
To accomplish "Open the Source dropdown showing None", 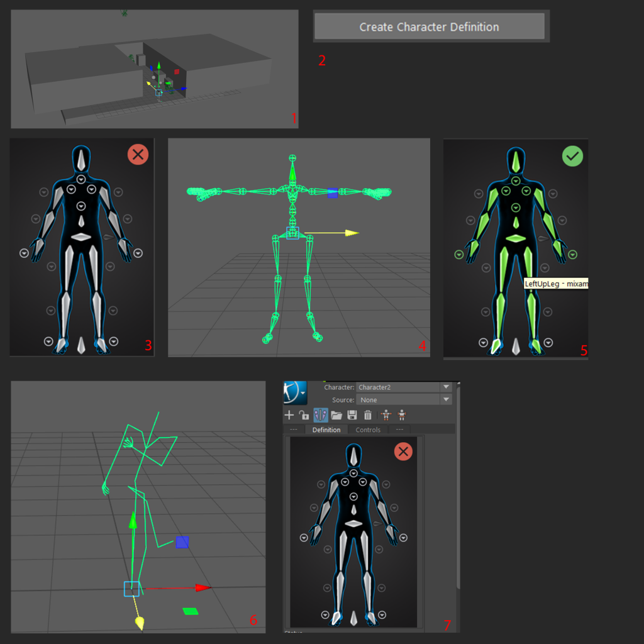I will click(404, 399).
